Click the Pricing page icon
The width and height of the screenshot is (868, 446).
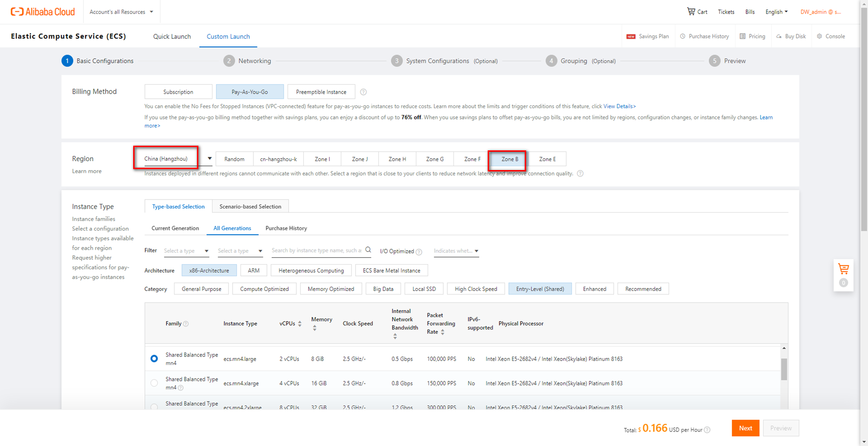pyautogui.click(x=742, y=36)
